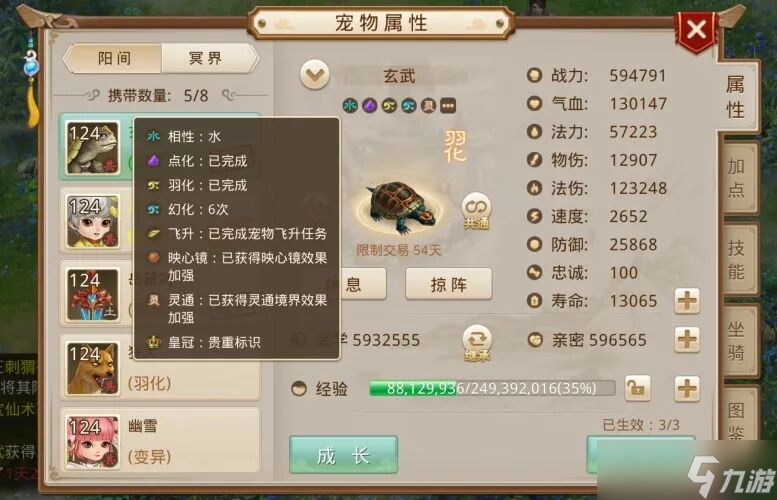
Task: Click the water affinity status icon
Action: point(350,106)
